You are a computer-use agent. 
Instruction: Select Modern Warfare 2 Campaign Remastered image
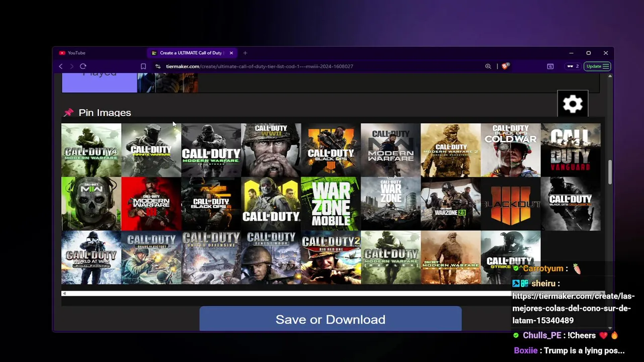pos(450,150)
